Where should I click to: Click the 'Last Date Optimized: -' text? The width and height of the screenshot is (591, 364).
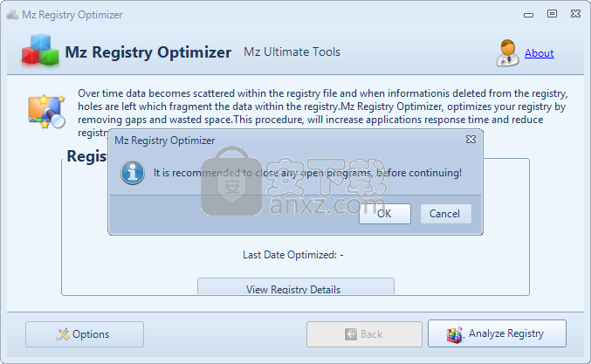293,255
